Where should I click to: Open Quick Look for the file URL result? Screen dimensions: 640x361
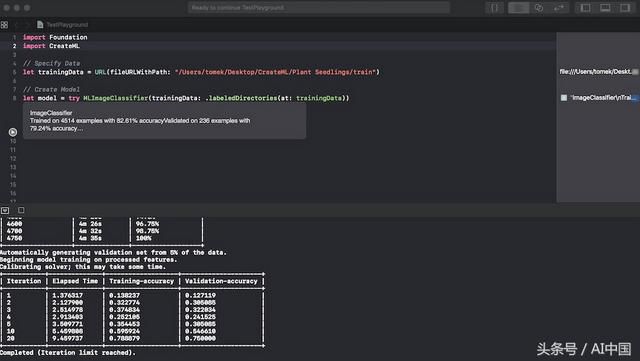pos(635,72)
